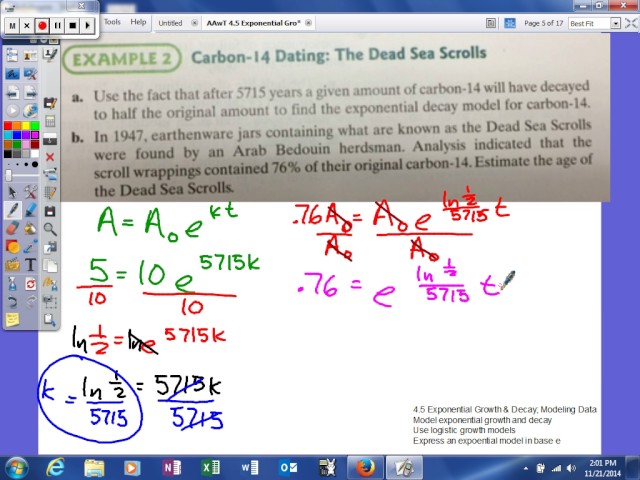The width and height of the screenshot is (640, 480).
Task: Click the Save floppy disk icon
Action: (x=50, y=211)
